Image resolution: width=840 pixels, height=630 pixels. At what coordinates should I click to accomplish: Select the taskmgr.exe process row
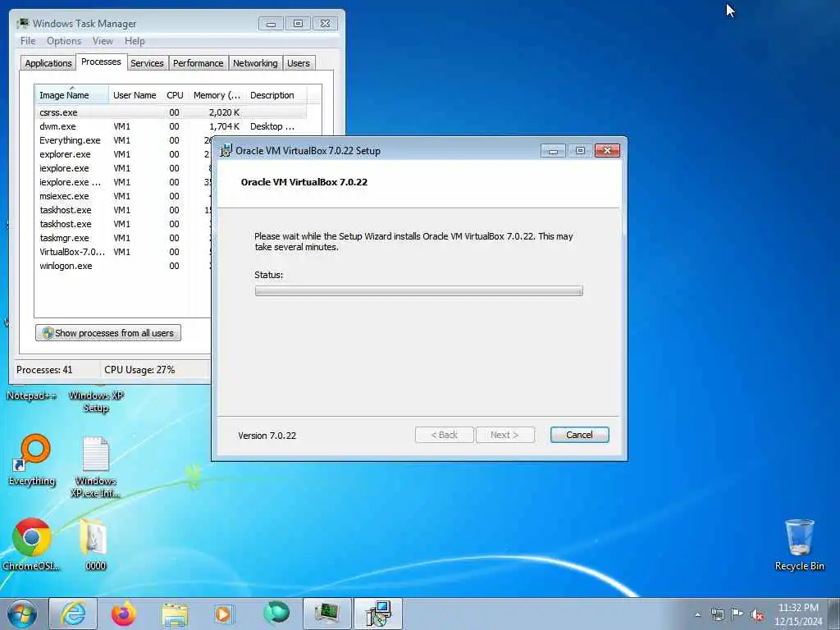(123, 238)
